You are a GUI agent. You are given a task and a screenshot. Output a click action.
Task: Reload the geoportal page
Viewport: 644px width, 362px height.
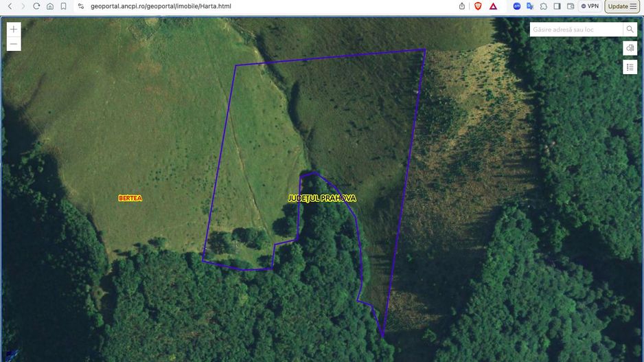pyautogui.click(x=36, y=6)
